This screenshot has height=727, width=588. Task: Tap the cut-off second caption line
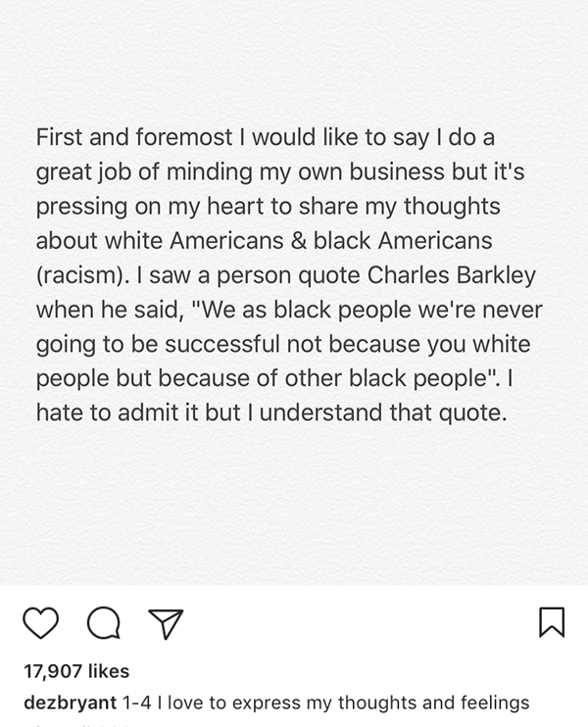[x=76, y=724]
